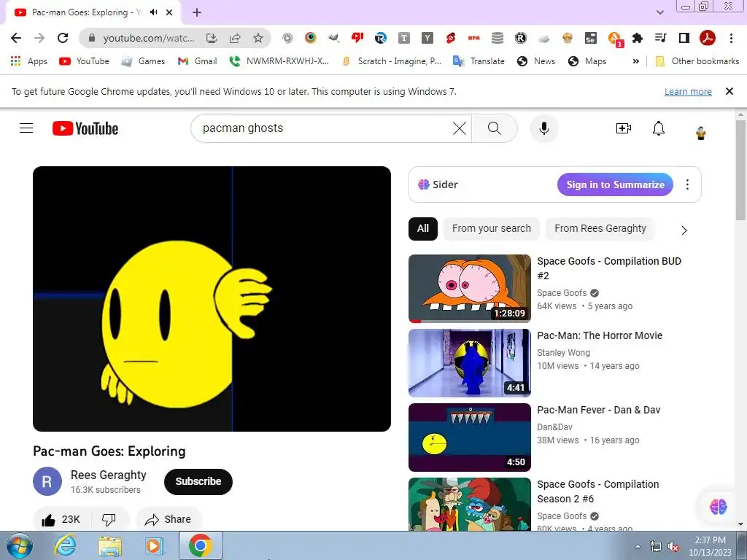Go forward with browser forward arrow

(x=39, y=38)
